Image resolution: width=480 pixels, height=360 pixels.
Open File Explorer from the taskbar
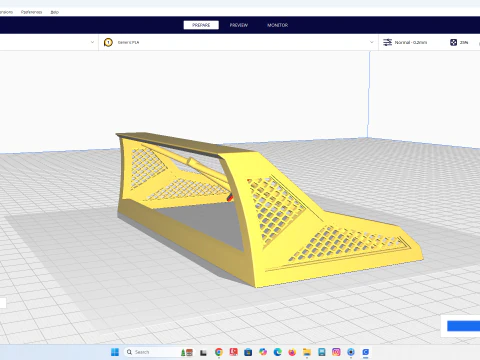pos(307,352)
